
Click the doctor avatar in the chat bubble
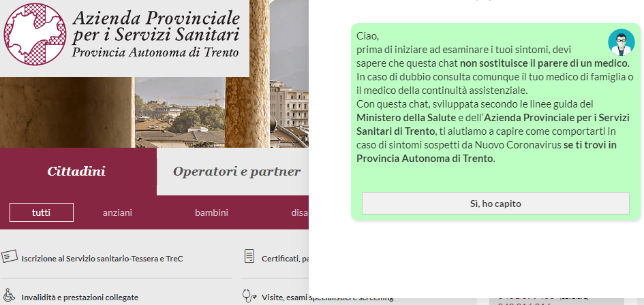(x=621, y=42)
